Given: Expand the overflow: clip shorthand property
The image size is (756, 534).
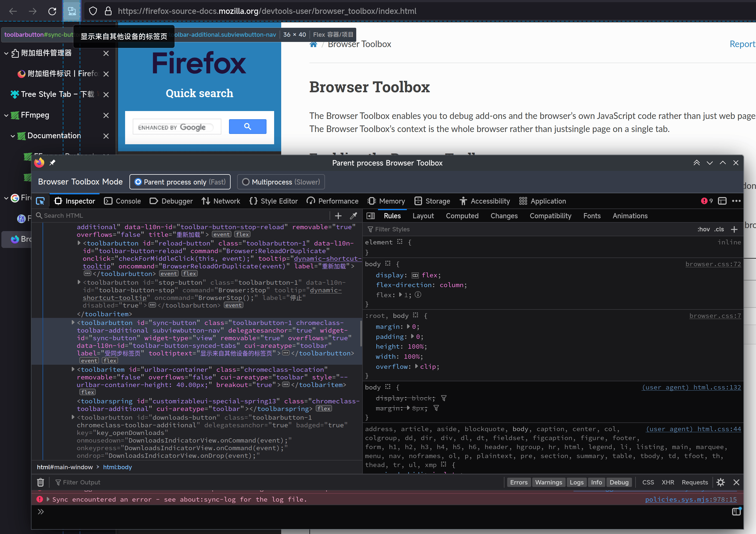Looking at the screenshot, I should pos(416,366).
